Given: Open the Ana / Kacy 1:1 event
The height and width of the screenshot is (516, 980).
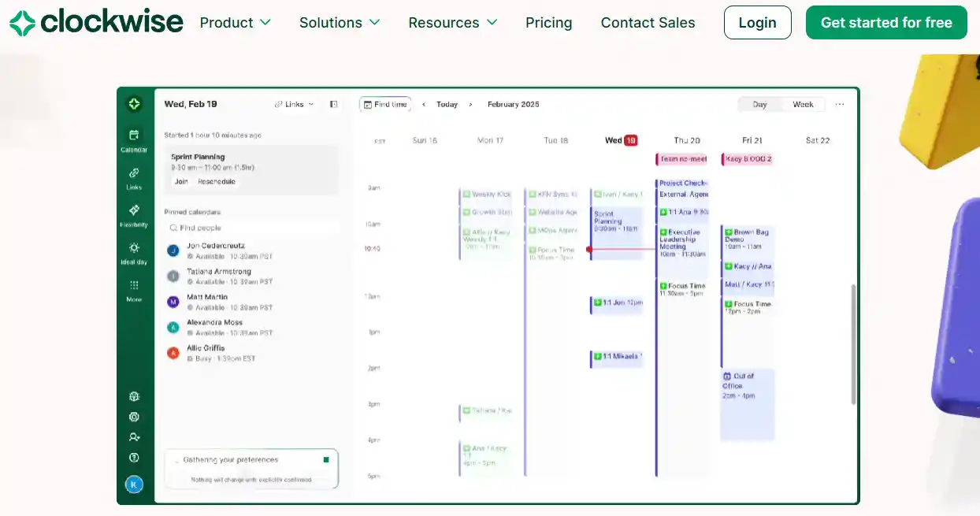Looking at the screenshot, I should [486, 458].
